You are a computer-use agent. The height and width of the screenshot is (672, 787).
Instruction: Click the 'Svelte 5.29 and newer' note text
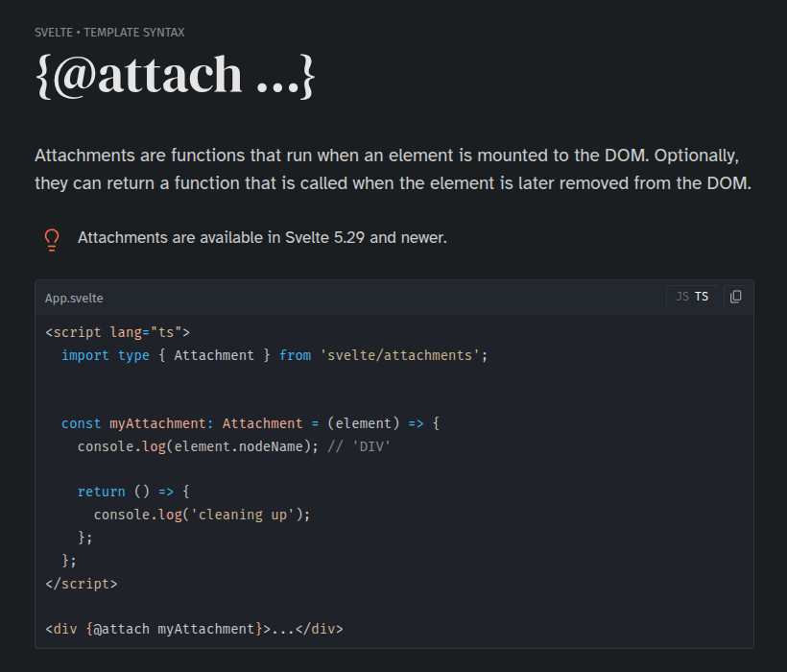pyautogui.click(x=366, y=237)
